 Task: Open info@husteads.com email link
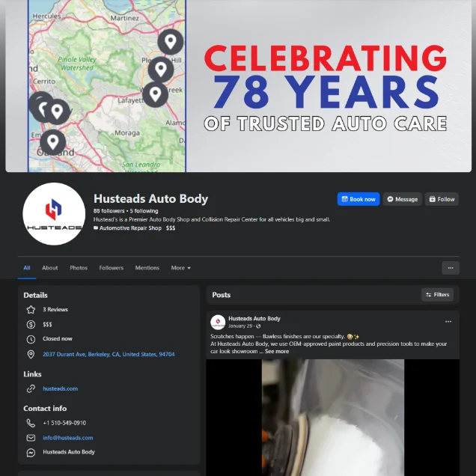point(67,438)
